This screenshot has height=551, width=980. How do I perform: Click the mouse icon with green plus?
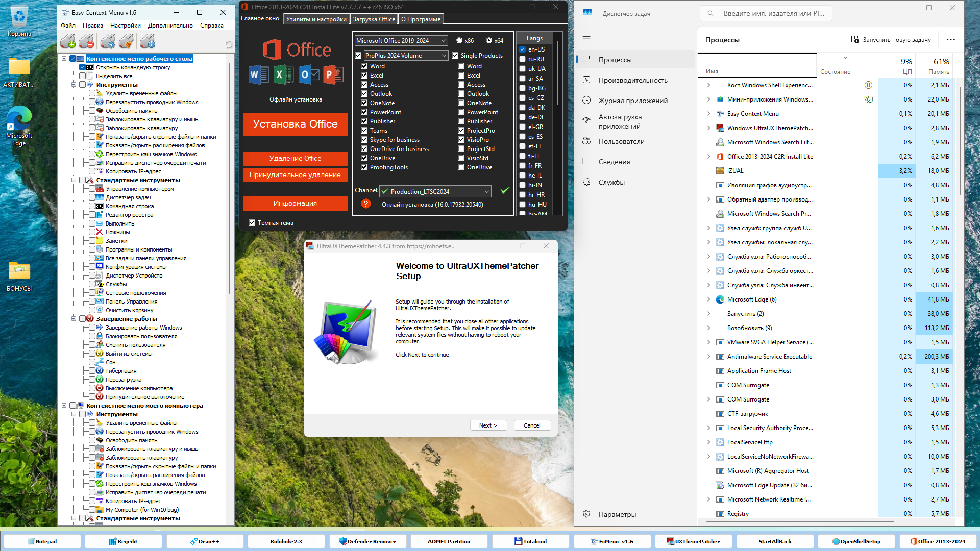point(67,41)
